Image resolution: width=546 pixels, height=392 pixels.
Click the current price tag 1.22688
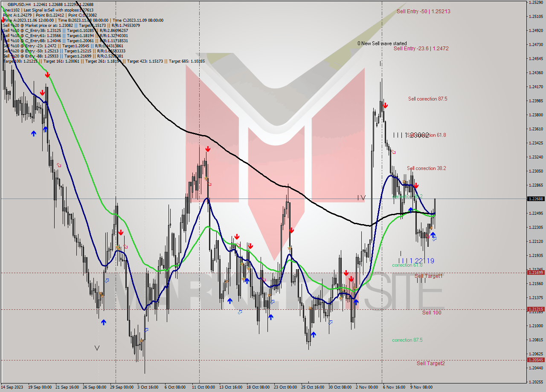click(536, 199)
